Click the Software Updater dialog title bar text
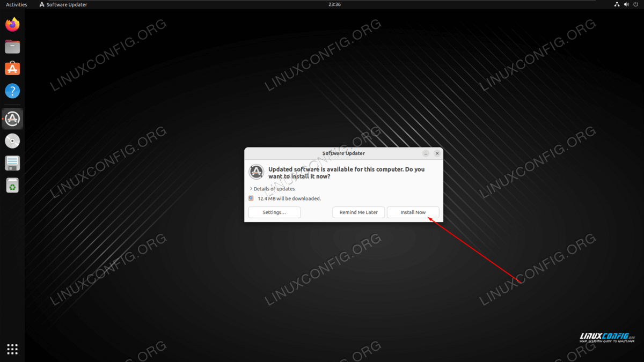 pyautogui.click(x=343, y=153)
